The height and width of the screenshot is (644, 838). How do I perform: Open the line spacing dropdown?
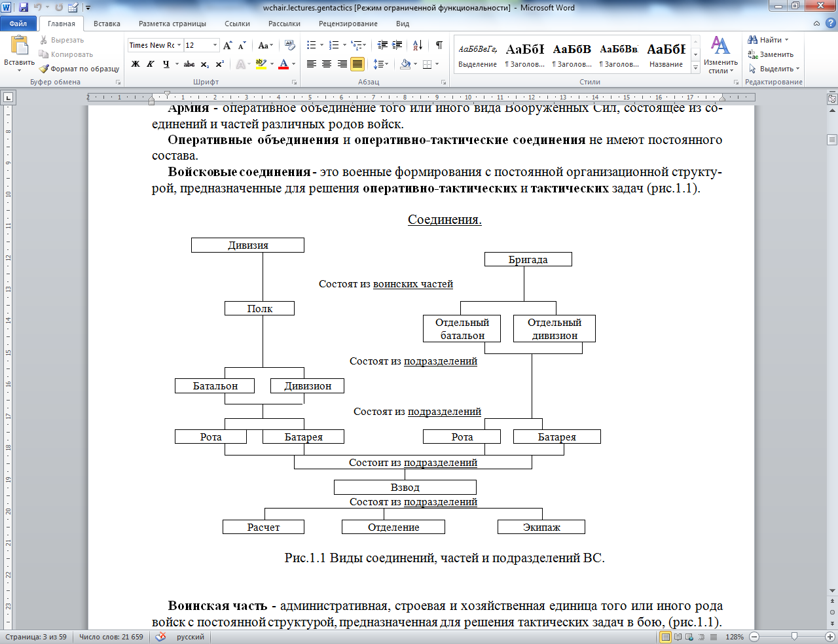[386, 64]
